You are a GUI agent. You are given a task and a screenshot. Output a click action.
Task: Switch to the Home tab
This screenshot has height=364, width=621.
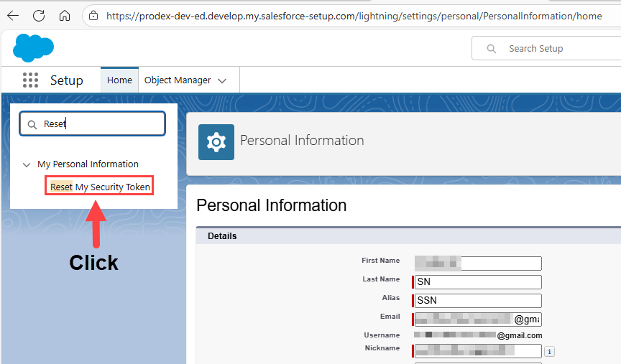pos(119,80)
